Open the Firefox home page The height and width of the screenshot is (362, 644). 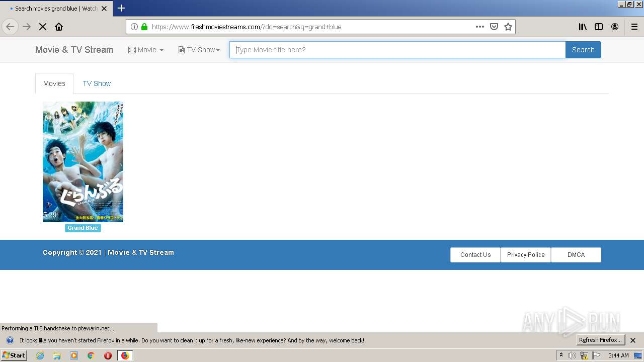tap(59, 27)
